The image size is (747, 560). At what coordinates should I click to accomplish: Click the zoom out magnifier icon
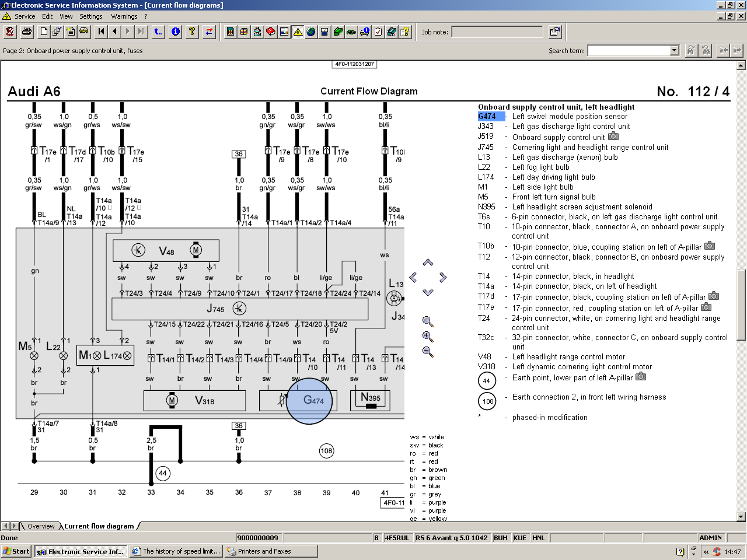point(428,352)
